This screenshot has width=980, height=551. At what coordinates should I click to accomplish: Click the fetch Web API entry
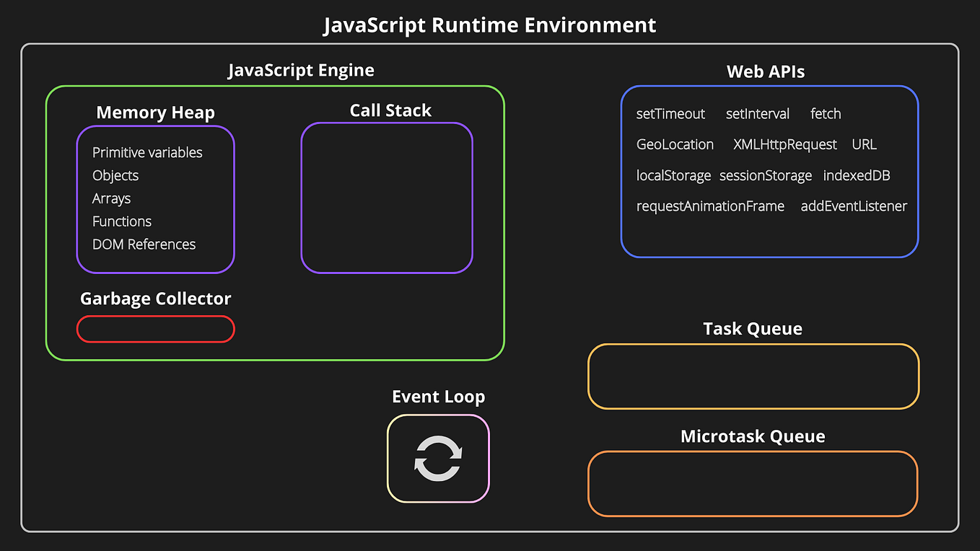click(825, 114)
